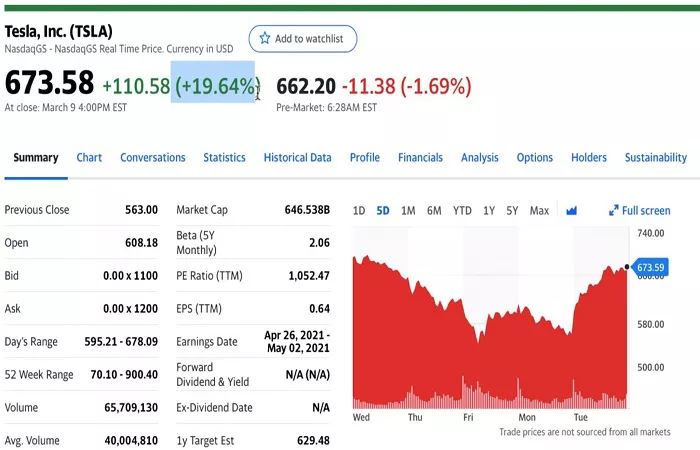
Task: Choose the 1Y chart range
Action: point(489,211)
